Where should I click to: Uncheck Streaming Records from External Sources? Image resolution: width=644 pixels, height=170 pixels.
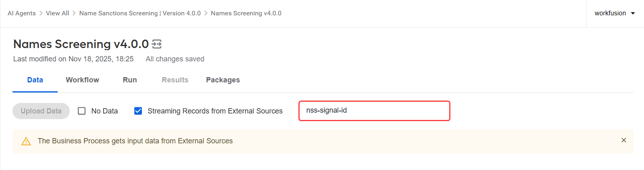(x=138, y=111)
